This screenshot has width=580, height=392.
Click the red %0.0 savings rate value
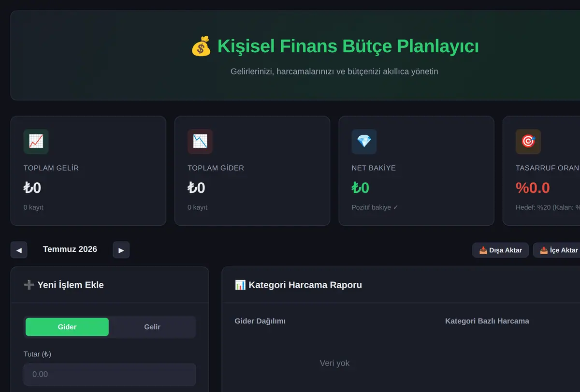tap(533, 188)
